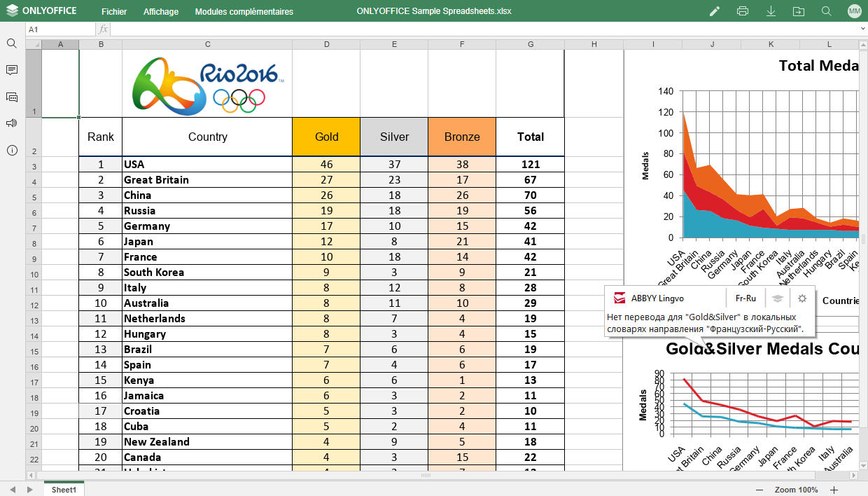Click the South Korea country cell
The height and width of the screenshot is (496, 868).
point(207,273)
